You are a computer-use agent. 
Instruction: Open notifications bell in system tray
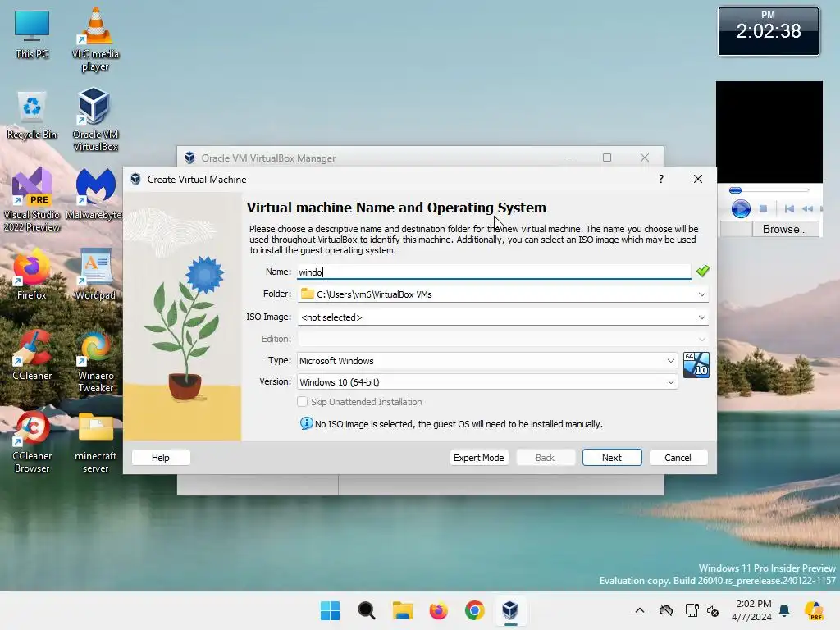point(784,610)
